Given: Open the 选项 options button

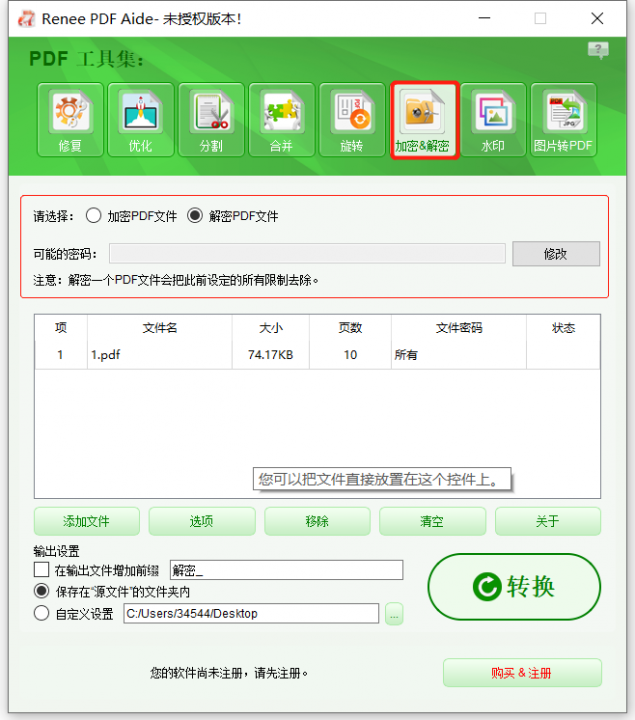Looking at the screenshot, I should [202, 521].
